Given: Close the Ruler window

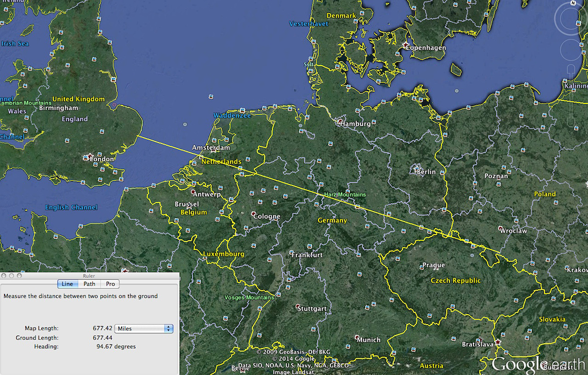Looking at the screenshot, I should pyautogui.click(x=4, y=276).
